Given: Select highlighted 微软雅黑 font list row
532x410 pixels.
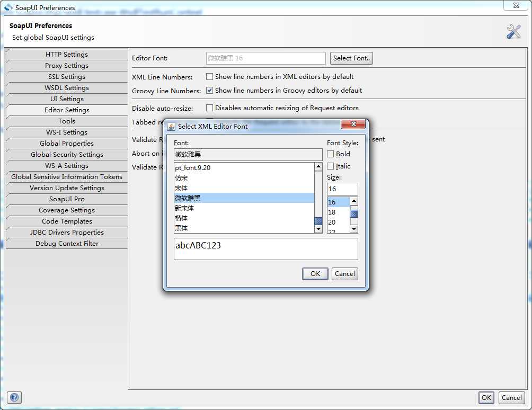Looking at the screenshot, I should point(244,198).
